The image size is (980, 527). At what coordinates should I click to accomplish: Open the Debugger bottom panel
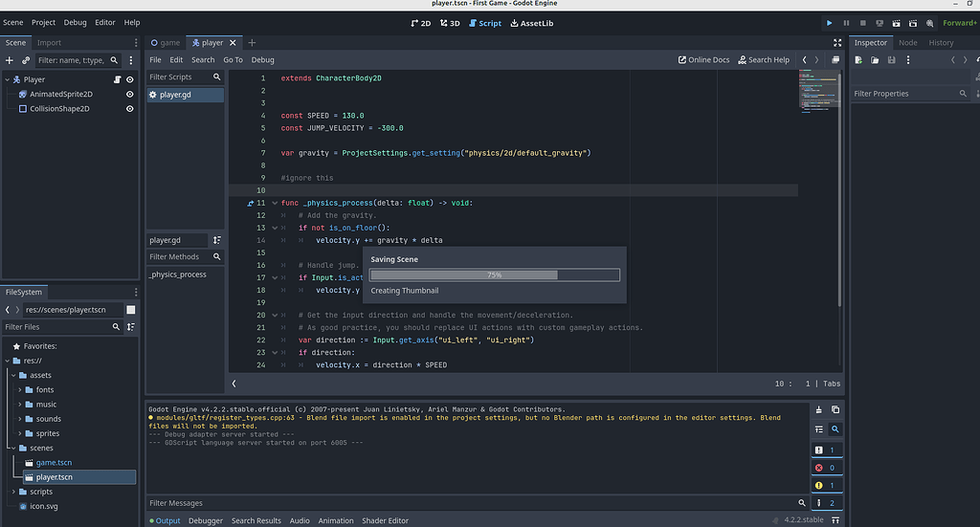click(x=206, y=520)
